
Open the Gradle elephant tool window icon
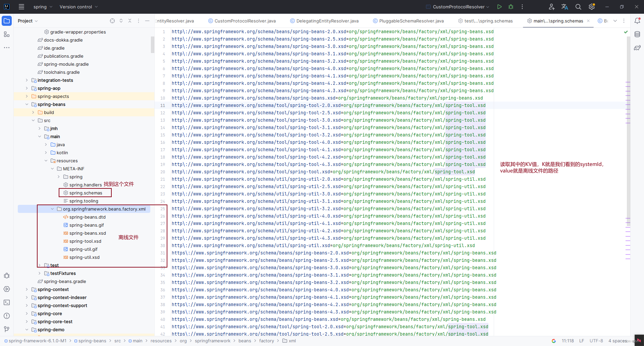637,48
